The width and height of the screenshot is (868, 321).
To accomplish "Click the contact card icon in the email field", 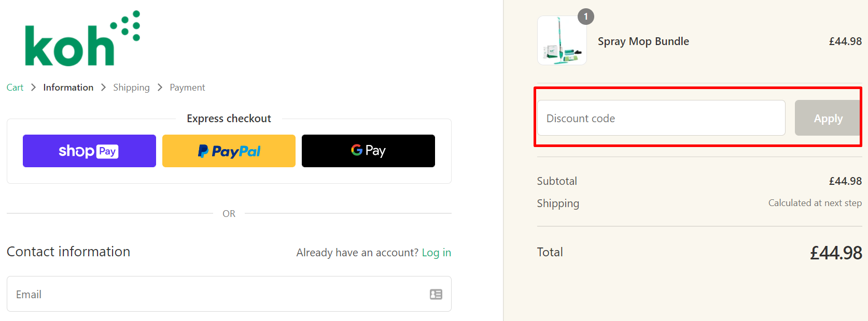I will pos(436,294).
